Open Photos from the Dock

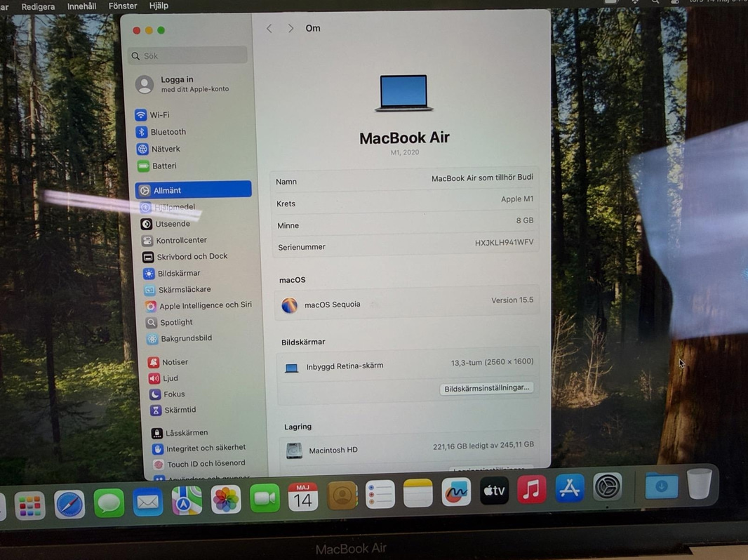click(226, 500)
